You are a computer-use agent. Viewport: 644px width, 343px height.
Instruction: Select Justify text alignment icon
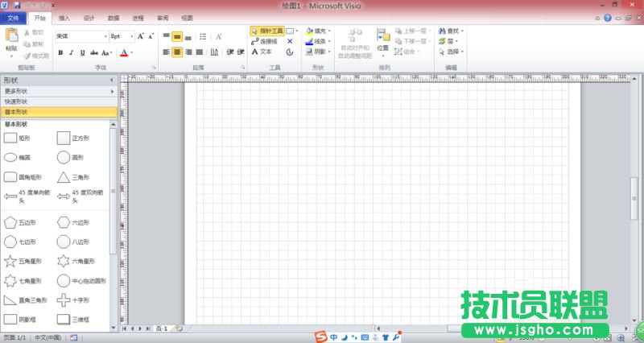tap(200, 52)
